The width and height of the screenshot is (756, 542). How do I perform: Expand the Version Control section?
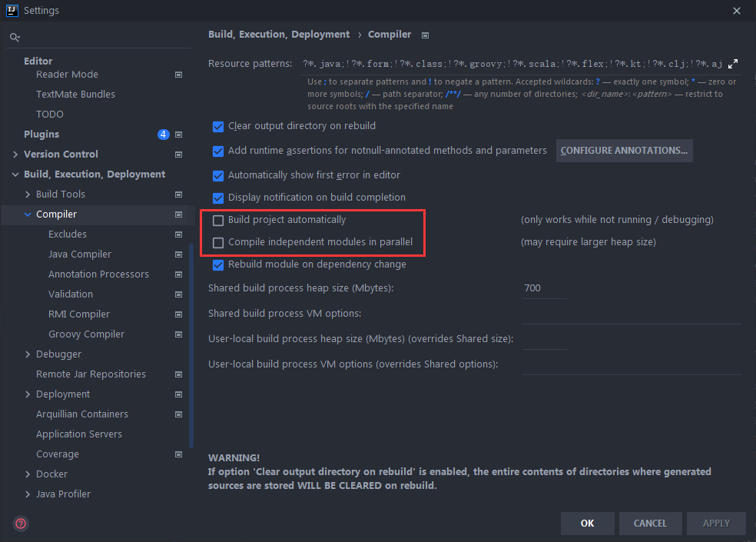coord(15,155)
